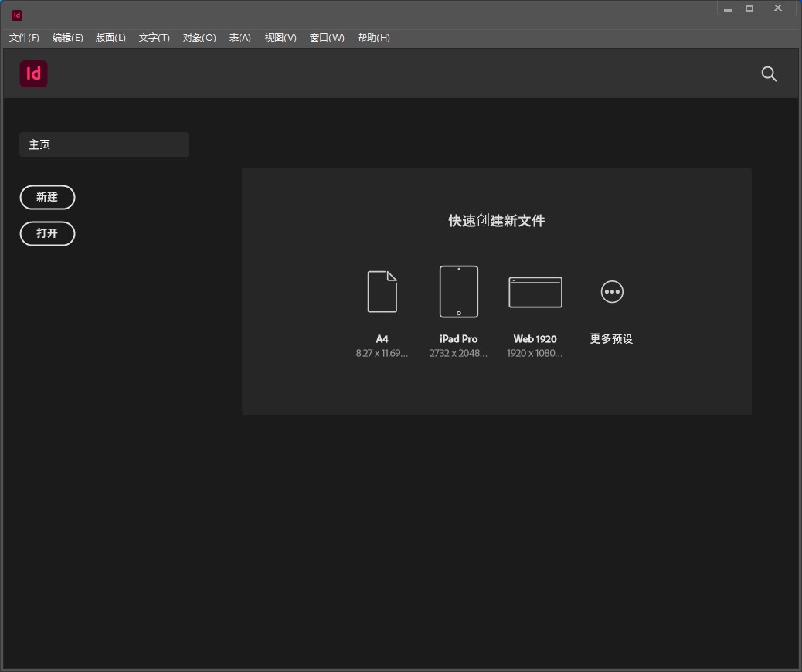
Task: Open the 编辑(E) menu
Action: point(68,38)
